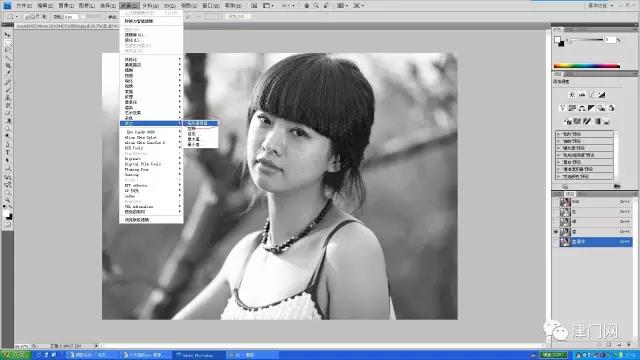Choose Add to Selection mode in options bar

pos(33,17)
